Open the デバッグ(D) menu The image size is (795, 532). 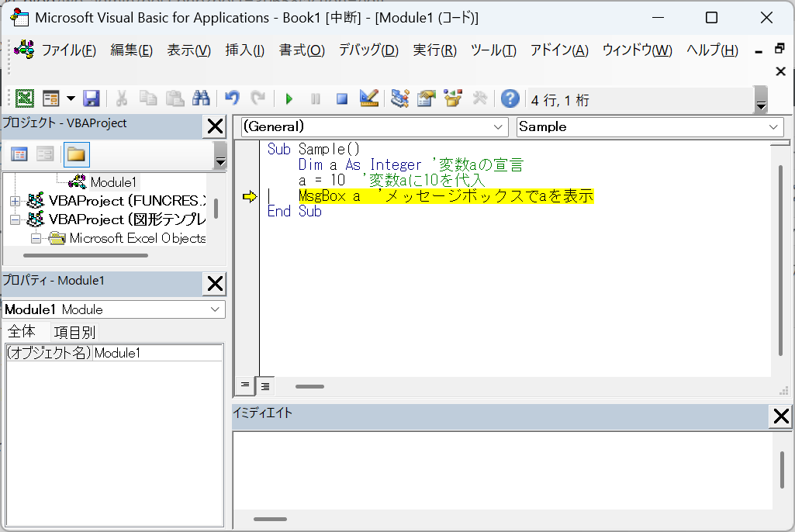368,50
